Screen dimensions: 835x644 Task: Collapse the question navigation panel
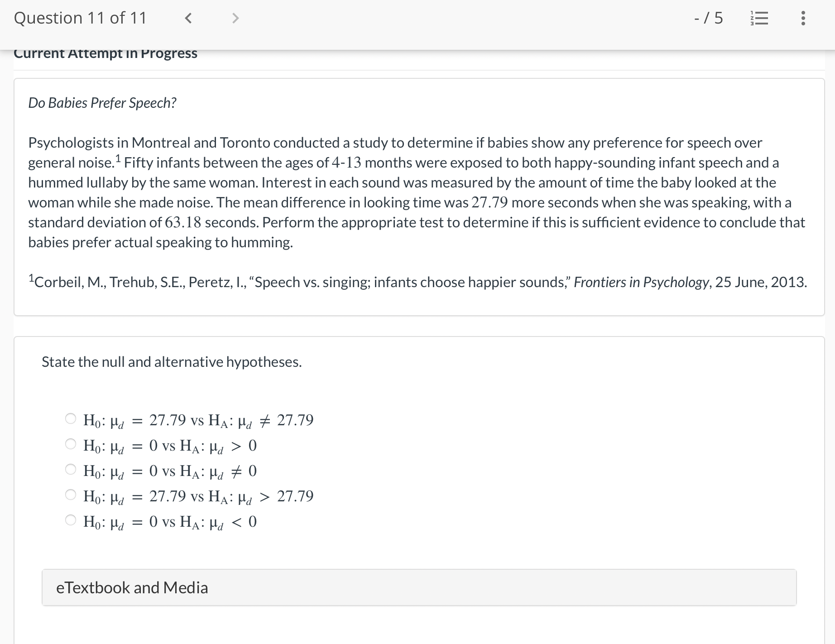pos(759,18)
